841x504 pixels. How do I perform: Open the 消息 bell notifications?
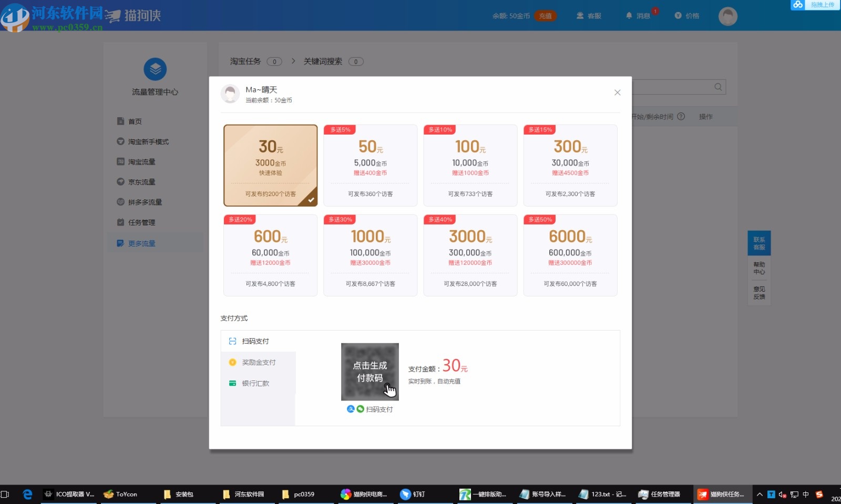pos(629,16)
